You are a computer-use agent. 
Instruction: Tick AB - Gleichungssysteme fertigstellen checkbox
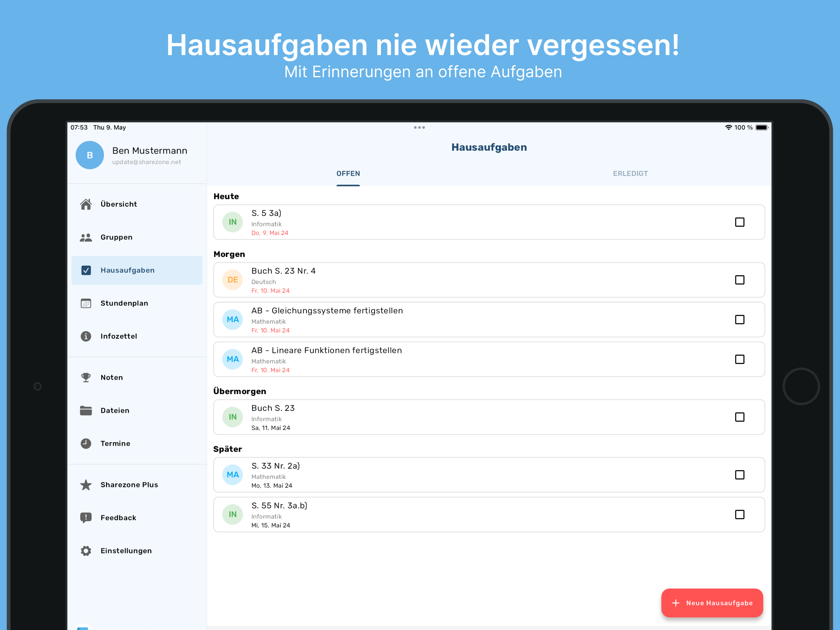(739, 320)
